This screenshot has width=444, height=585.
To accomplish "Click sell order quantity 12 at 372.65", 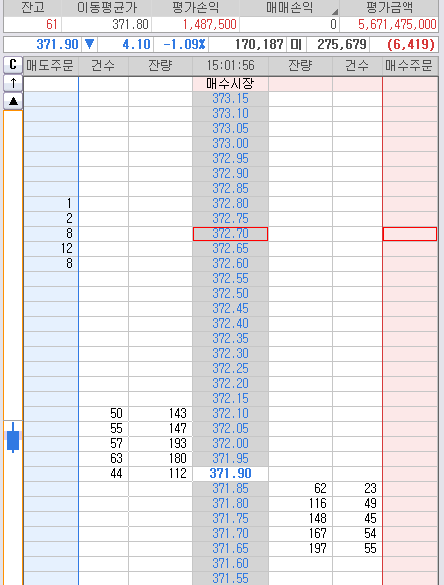I will click(x=67, y=248).
